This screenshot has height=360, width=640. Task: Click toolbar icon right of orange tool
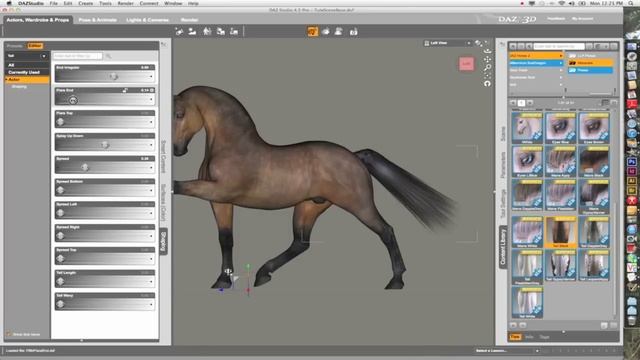click(x=326, y=31)
